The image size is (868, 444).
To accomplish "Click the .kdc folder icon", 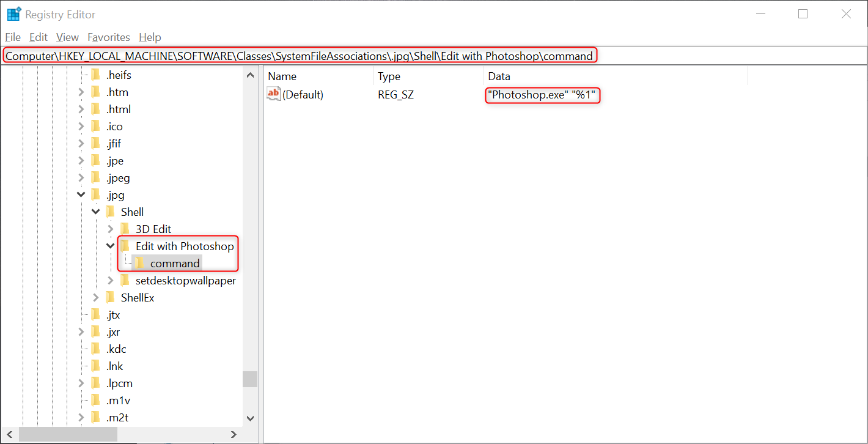I will pos(95,349).
